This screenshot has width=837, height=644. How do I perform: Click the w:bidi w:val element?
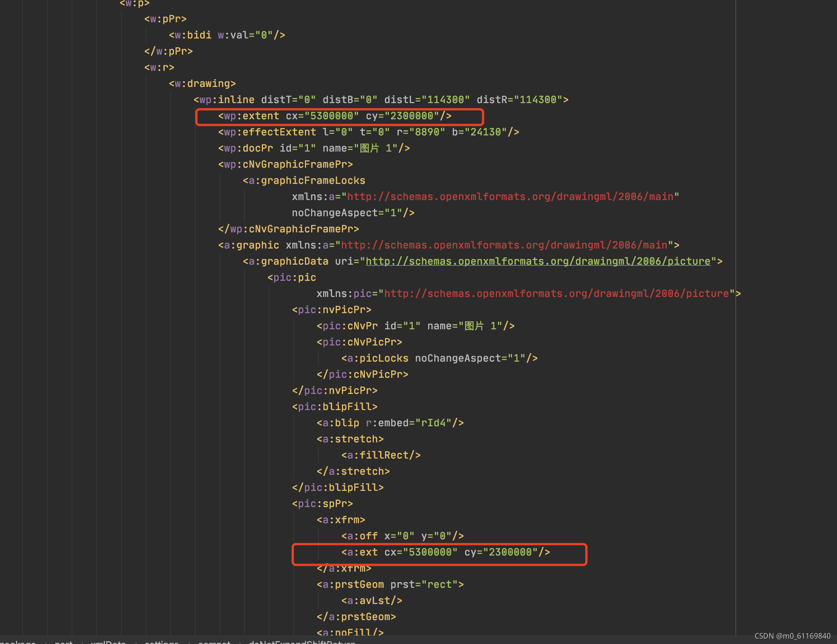point(227,35)
